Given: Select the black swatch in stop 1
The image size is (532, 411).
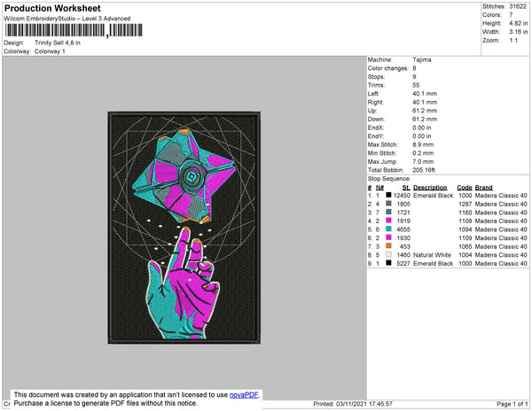Looking at the screenshot, I should 388,195.
